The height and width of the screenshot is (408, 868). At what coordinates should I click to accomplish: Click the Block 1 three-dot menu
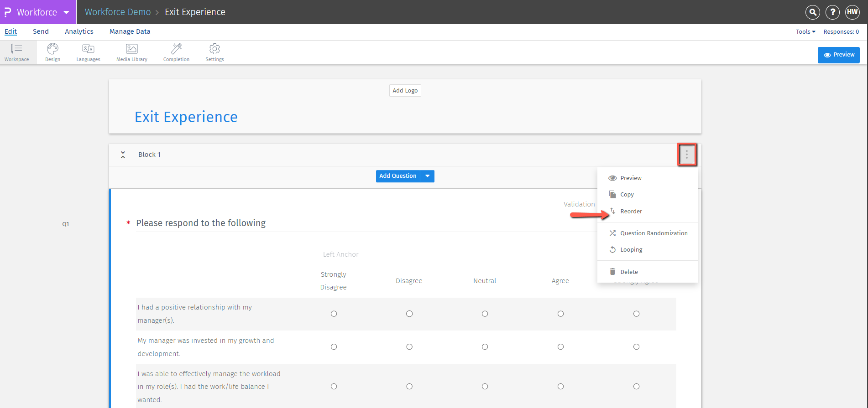[x=686, y=155]
